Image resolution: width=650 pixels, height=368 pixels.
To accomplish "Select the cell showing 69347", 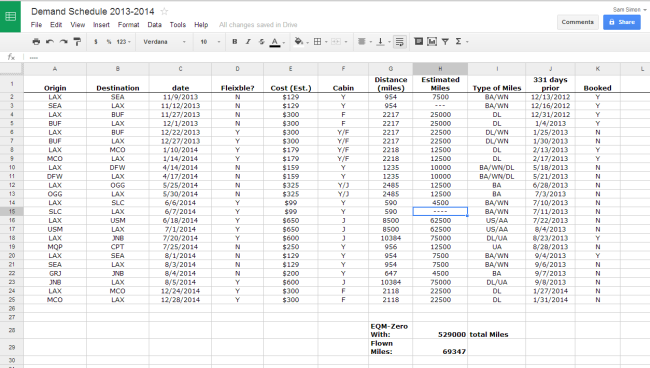I will tap(440, 347).
